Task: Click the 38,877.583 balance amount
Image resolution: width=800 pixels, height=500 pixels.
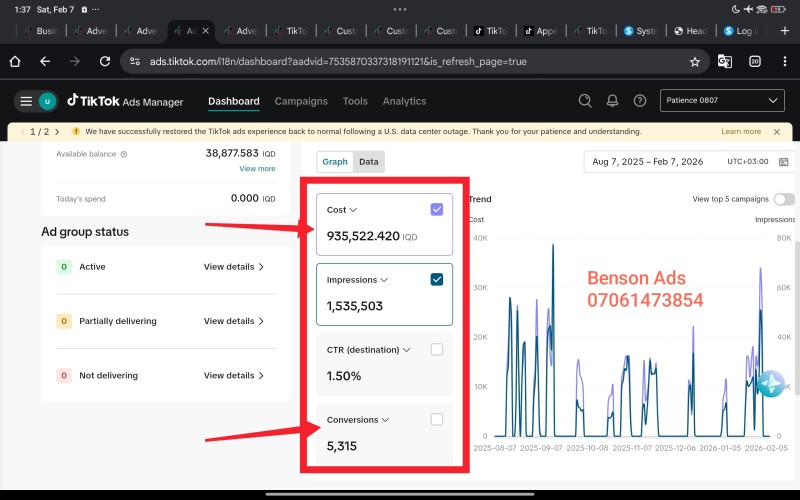Action: (232, 153)
